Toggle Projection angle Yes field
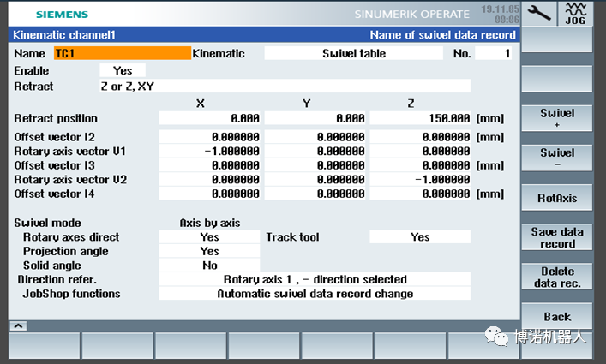606x364 pixels. [x=209, y=251]
